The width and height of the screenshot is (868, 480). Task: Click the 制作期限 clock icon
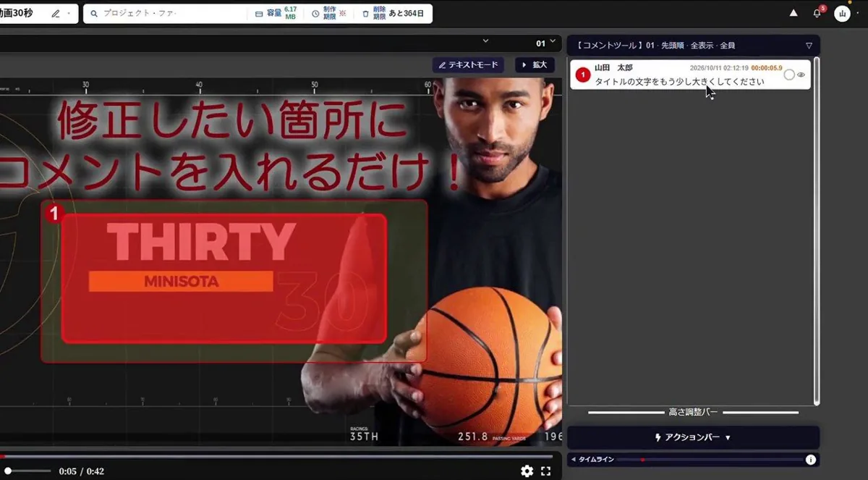pyautogui.click(x=315, y=14)
